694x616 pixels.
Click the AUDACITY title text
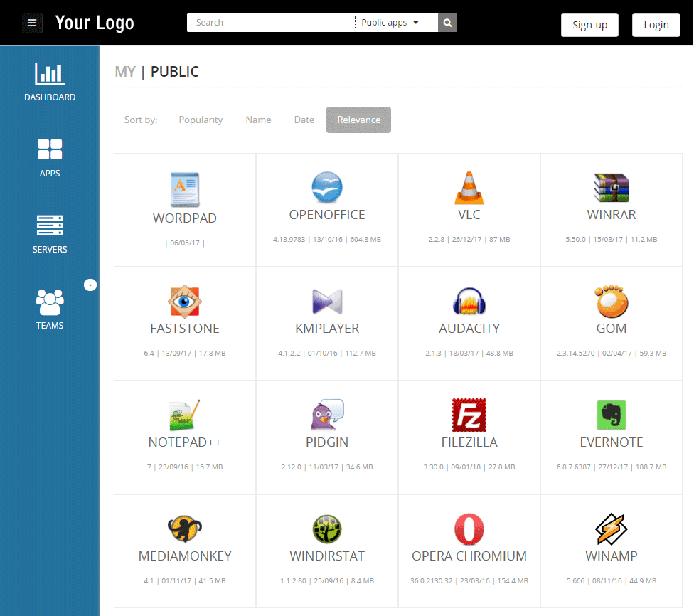tap(469, 328)
